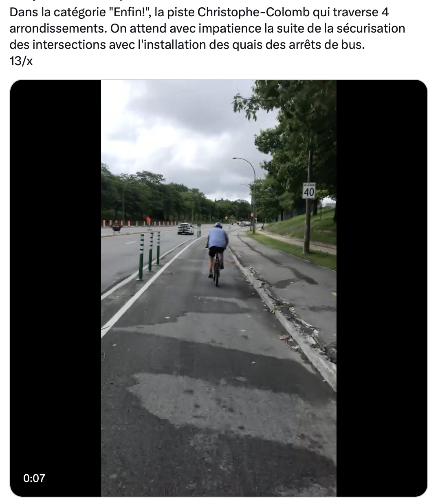Click the white car on the road
This screenshot has width=440, height=504.
tap(186, 228)
